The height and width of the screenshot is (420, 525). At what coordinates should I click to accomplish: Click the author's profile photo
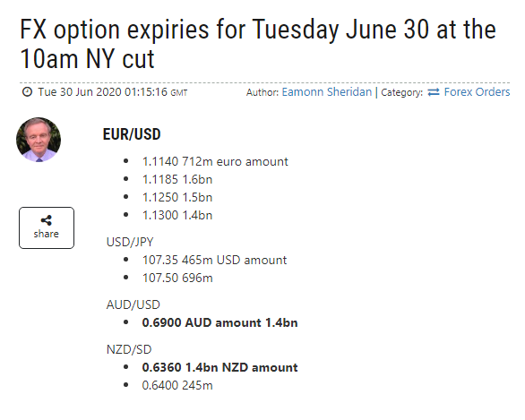39,140
